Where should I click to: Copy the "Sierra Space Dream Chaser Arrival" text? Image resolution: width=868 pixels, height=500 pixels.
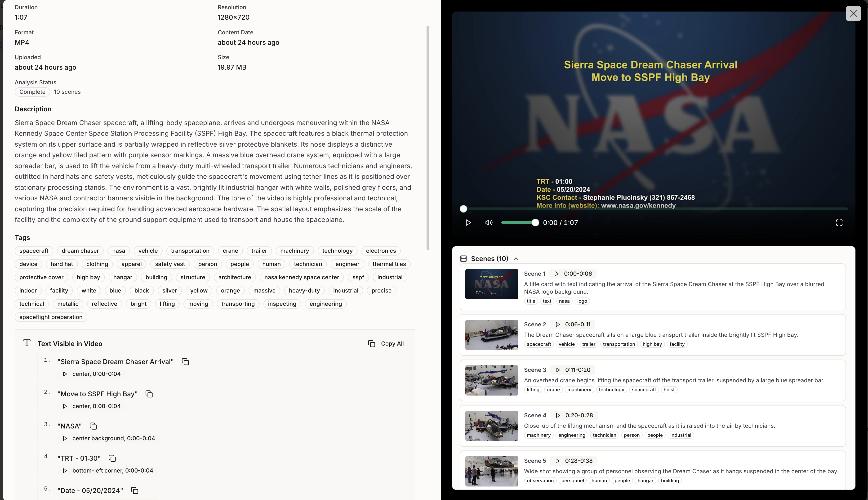(185, 362)
